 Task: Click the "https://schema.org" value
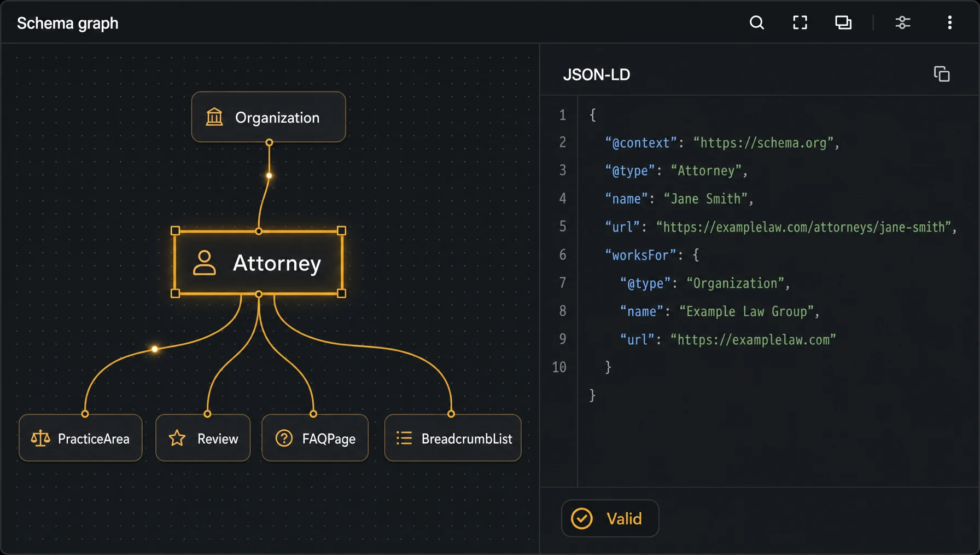point(763,143)
